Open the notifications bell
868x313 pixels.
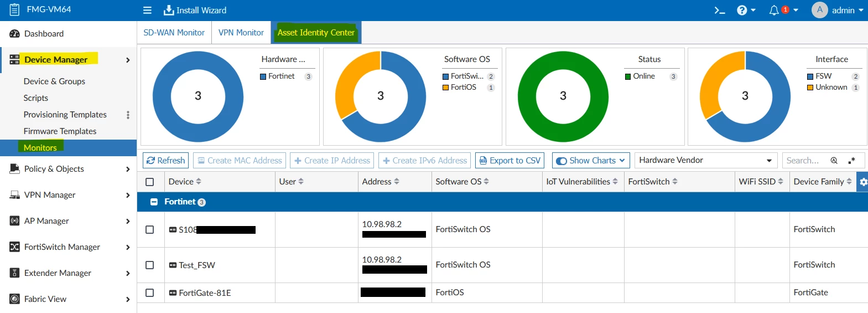(773, 10)
